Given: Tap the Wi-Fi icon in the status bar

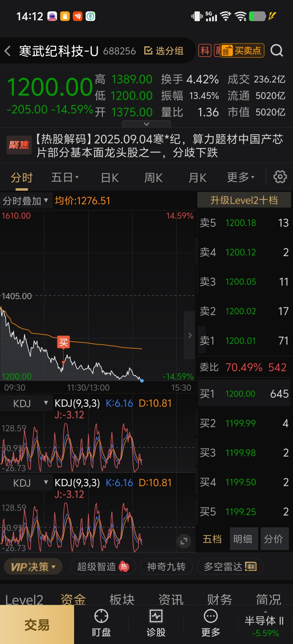Looking at the screenshot, I should (241, 16).
